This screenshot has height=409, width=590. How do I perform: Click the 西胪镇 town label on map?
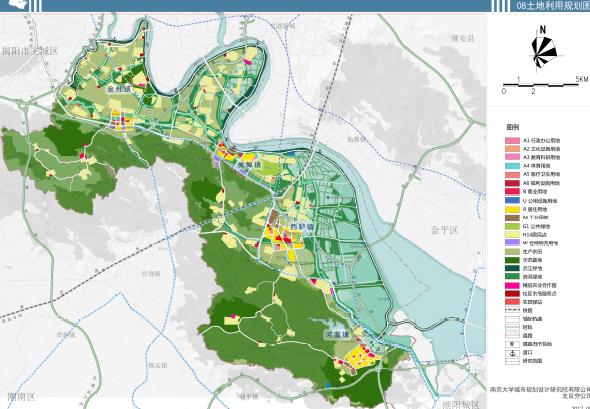tap(301, 227)
